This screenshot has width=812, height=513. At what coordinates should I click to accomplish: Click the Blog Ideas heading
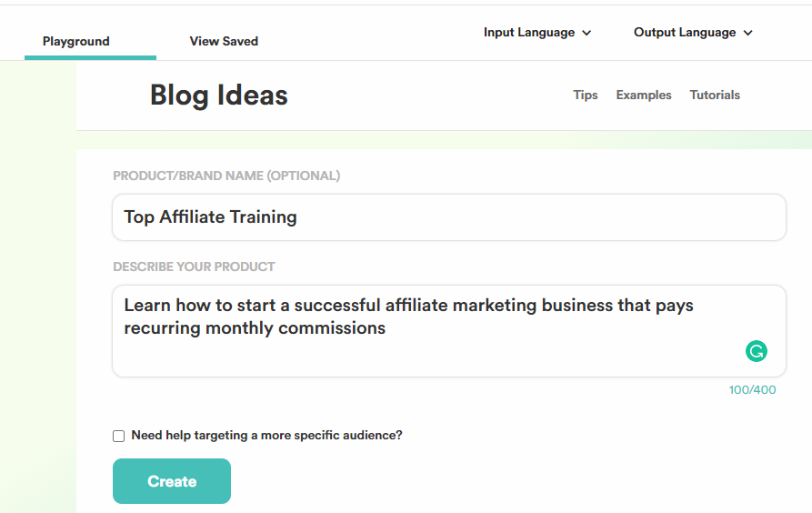[x=218, y=96]
